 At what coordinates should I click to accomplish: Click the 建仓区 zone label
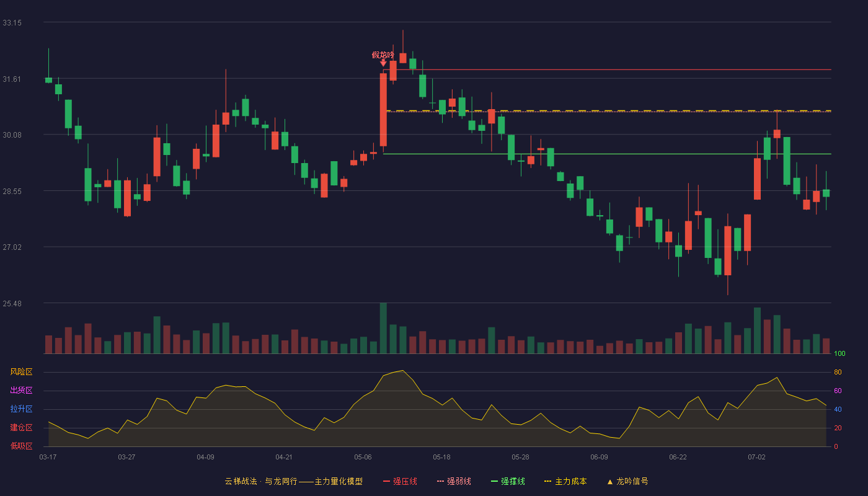21,428
